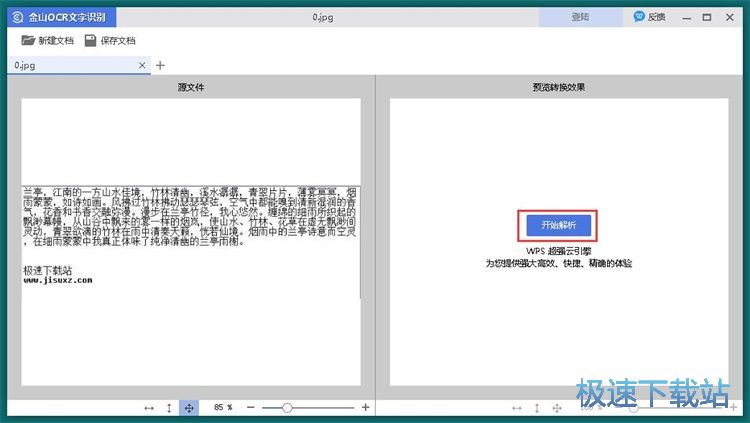Image resolution: width=750 pixels, height=423 pixels.
Task: Click the 保存文档 save document button
Action: (110, 41)
